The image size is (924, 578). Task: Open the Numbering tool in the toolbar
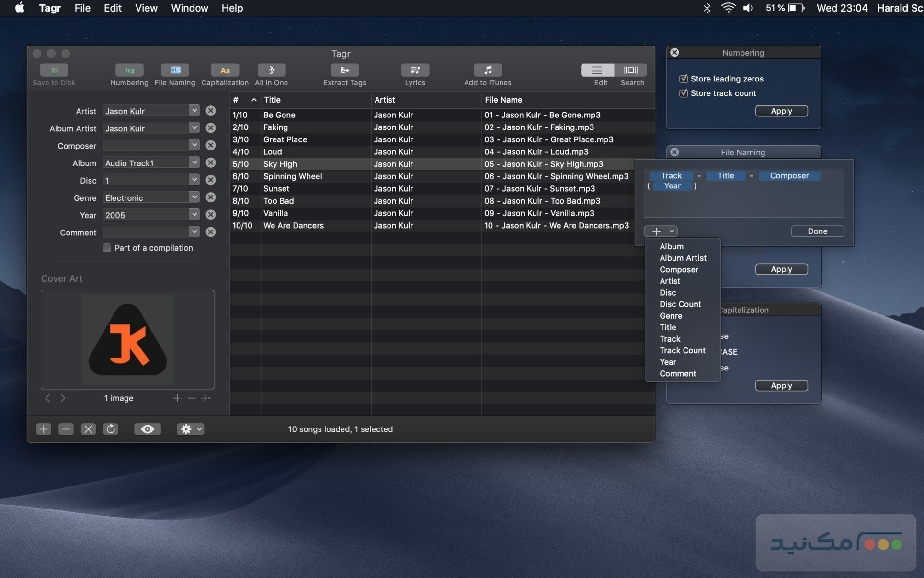click(129, 70)
